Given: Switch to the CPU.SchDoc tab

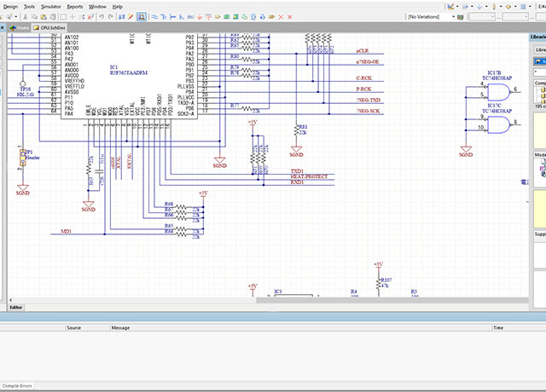Looking at the screenshot, I should (49, 28).
